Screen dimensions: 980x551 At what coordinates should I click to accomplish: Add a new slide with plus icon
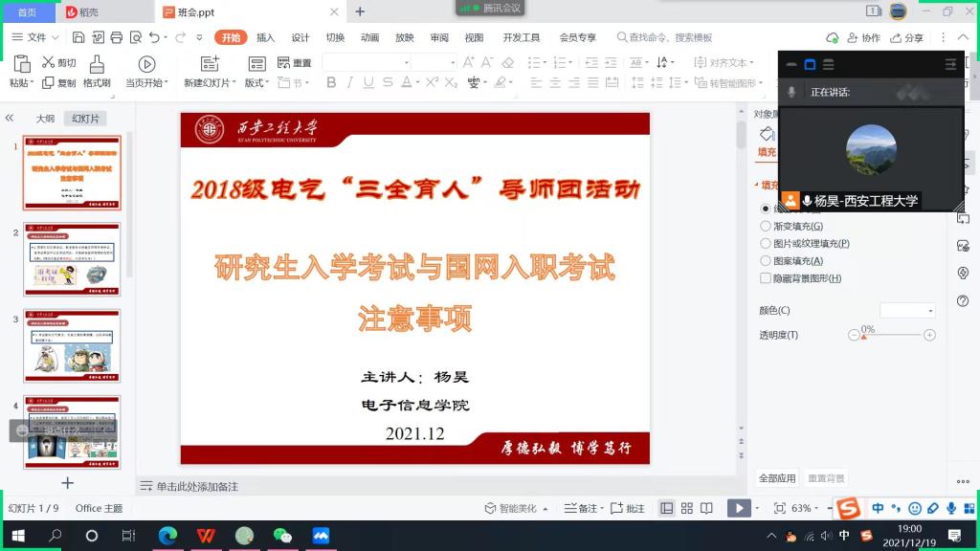pos(67,483)
